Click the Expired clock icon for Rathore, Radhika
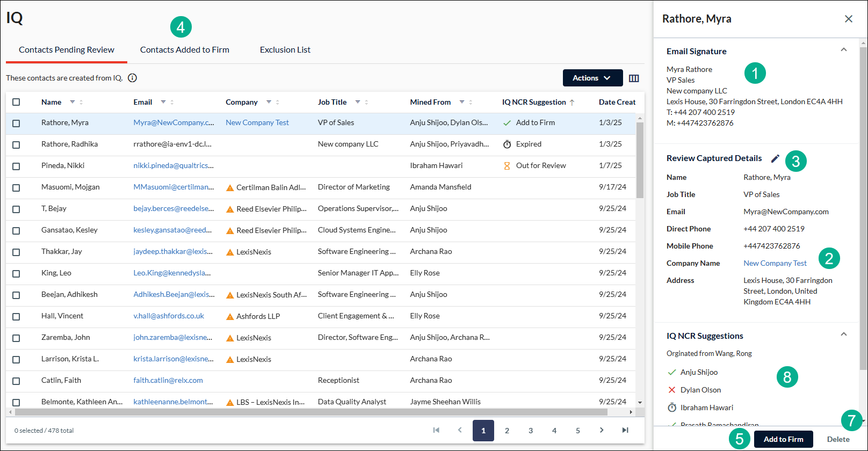 [x=507, y=144]
